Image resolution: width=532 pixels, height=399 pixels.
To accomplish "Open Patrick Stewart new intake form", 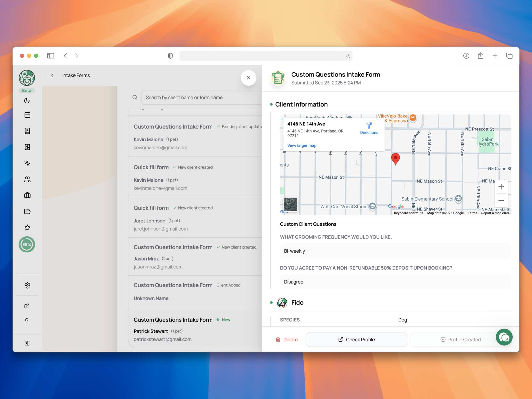I will pos(195,329).
